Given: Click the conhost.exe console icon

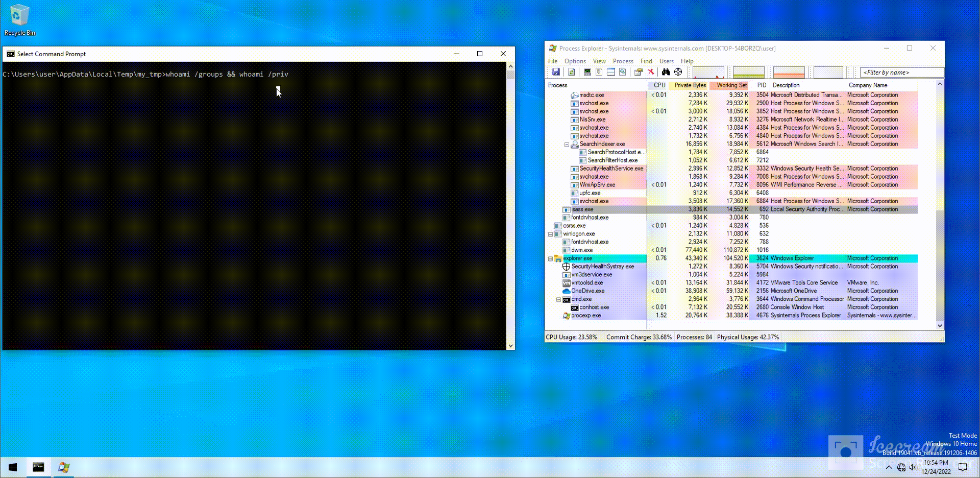Looking at the screenshot, I should (574, 307).
